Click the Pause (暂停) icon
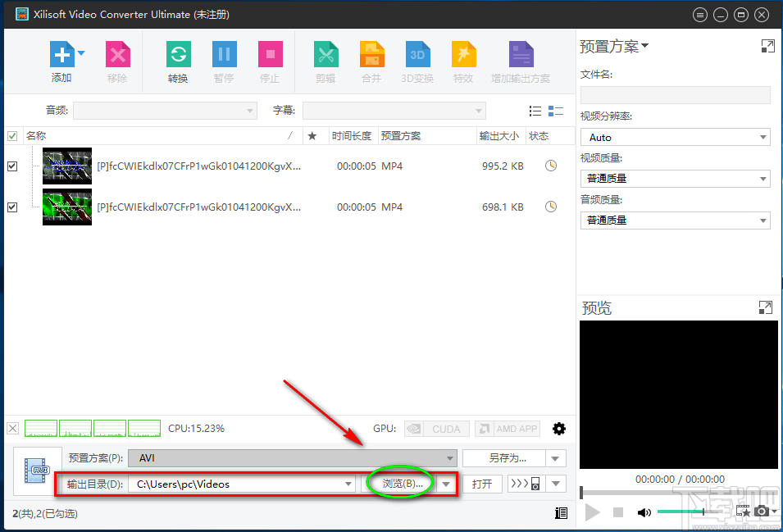This screenshot has height=532, width=783. [224, 54]
